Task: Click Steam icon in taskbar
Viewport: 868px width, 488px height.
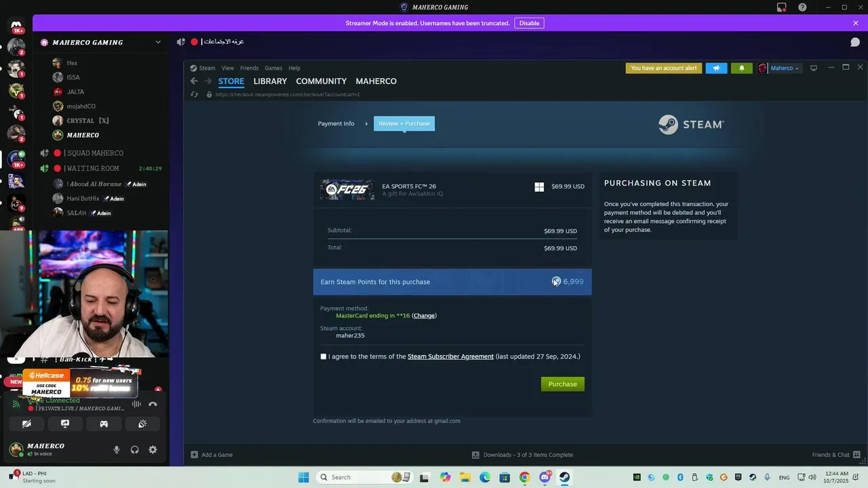Action: (x=564, y=477)
